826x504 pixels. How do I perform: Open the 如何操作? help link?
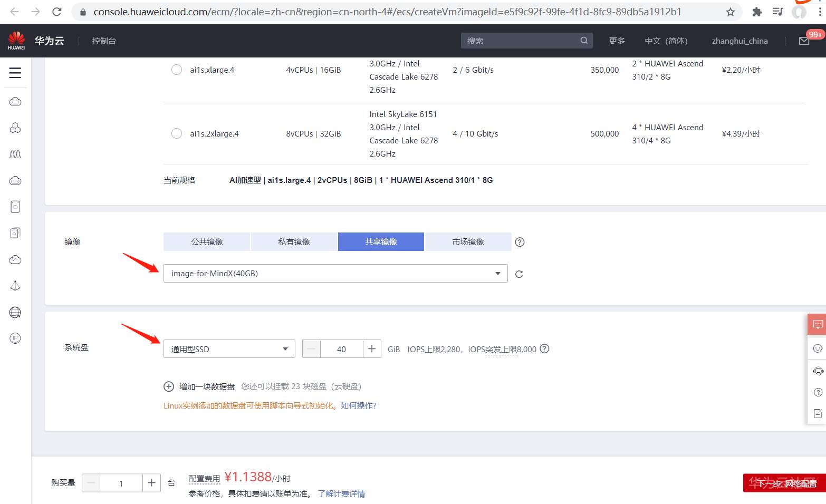click(359, 405)
